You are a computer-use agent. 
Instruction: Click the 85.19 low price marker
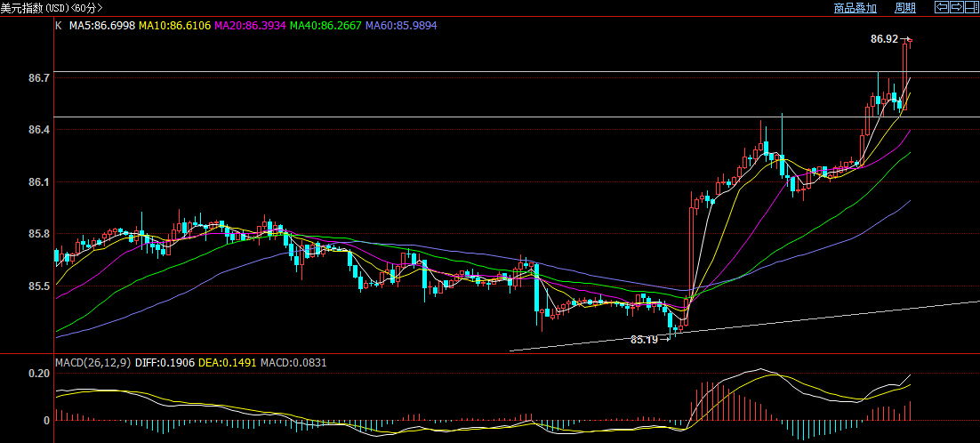tap(645, 339)
